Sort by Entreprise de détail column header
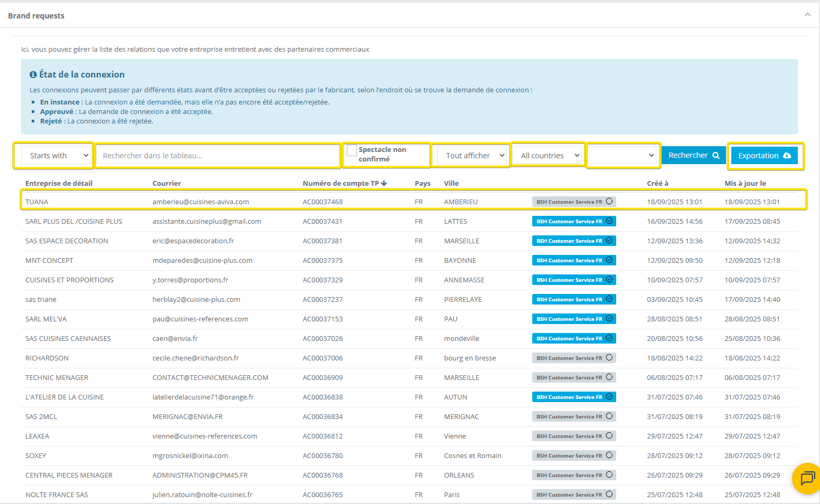 coord(59,183)
